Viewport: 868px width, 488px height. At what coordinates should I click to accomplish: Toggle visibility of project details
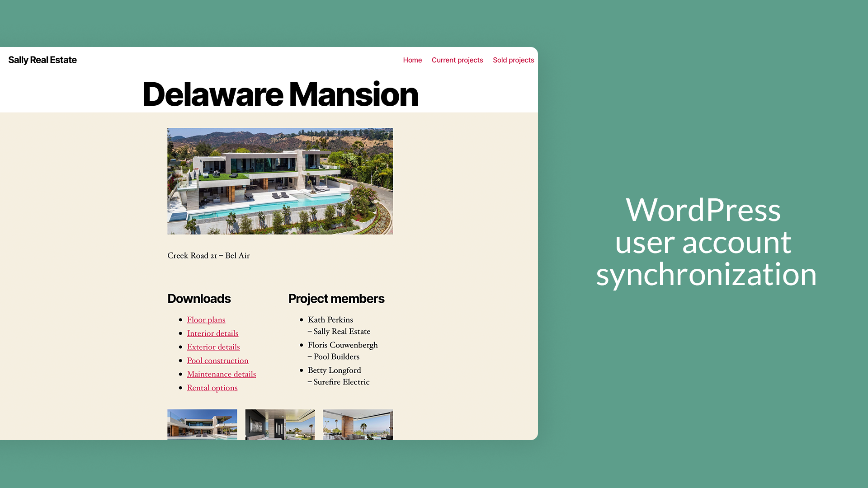click(x=336, y=298)
